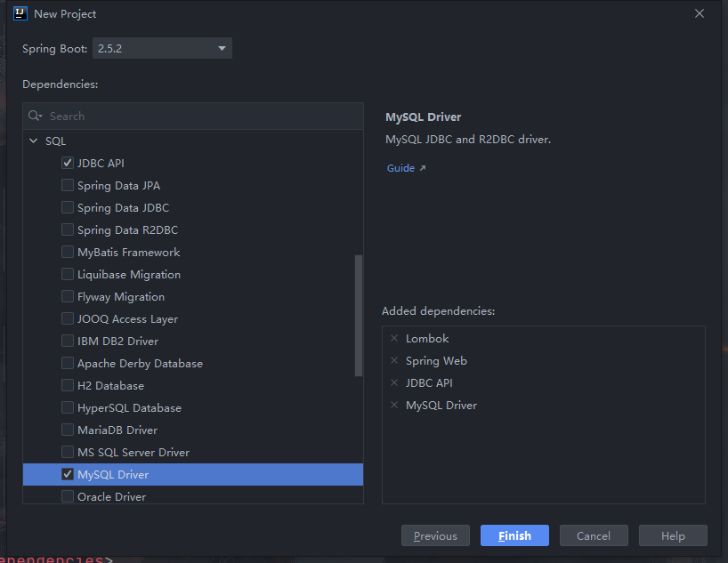728x563 pixels.
Task: Tick the Spring Data R2DBC checkbox
Action: tap(68, 229)
